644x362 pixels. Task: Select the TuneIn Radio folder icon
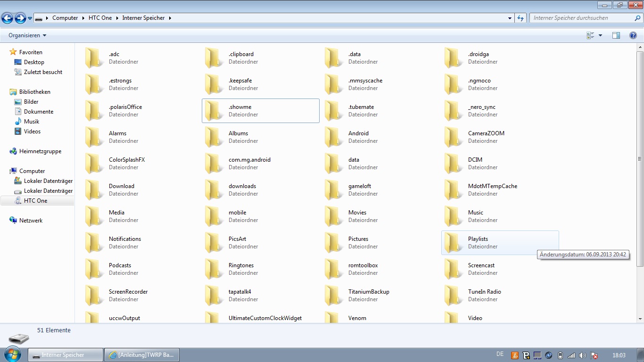coord(452,296)
